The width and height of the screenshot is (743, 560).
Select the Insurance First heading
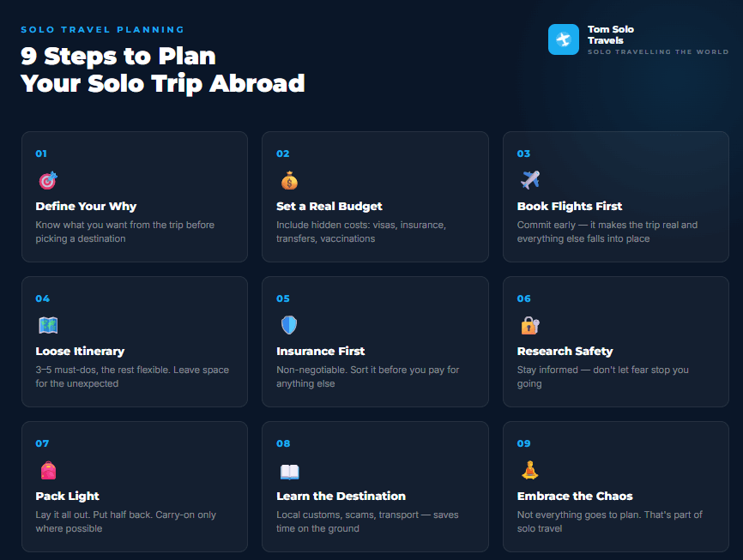321,351
